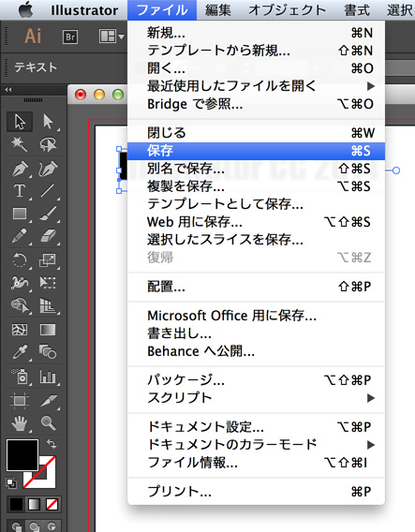Choose 別名で保存... menu item
The image size is (415, 532).
257,169
